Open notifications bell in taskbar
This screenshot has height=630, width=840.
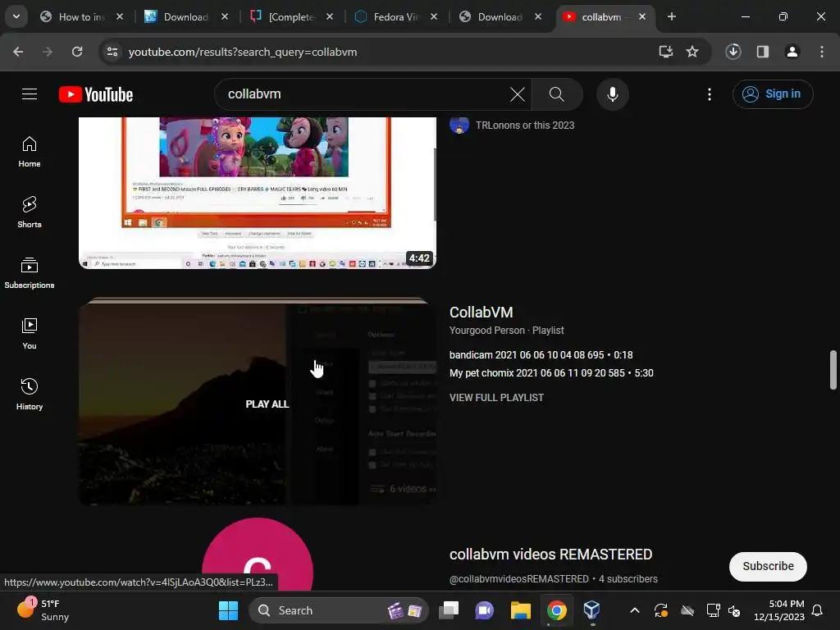(x=817, y=610)
